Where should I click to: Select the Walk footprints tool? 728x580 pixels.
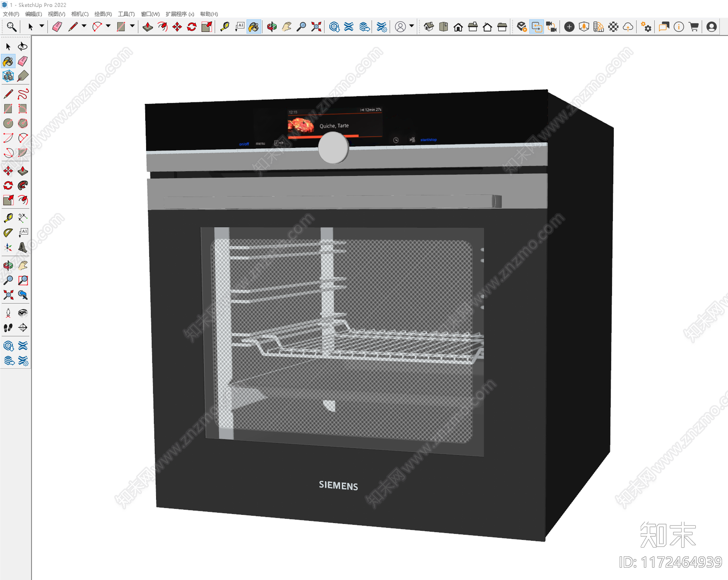pyautogui.click(x=8, y=327)
